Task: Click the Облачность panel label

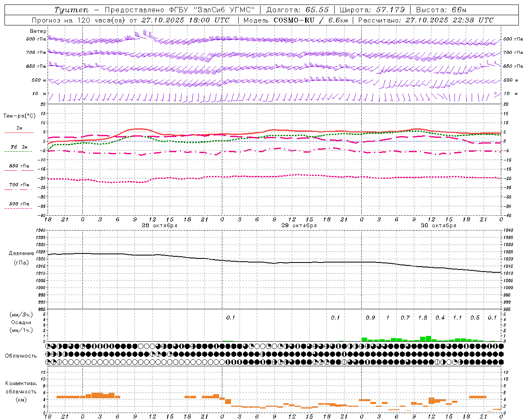Action: click(x=21, y=356)
